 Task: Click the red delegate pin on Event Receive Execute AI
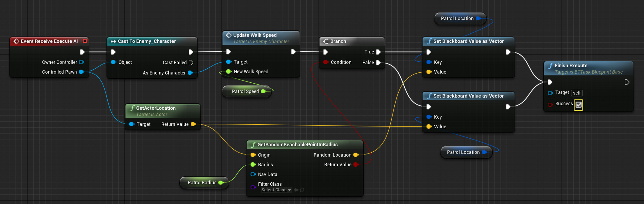click(85, 41)
